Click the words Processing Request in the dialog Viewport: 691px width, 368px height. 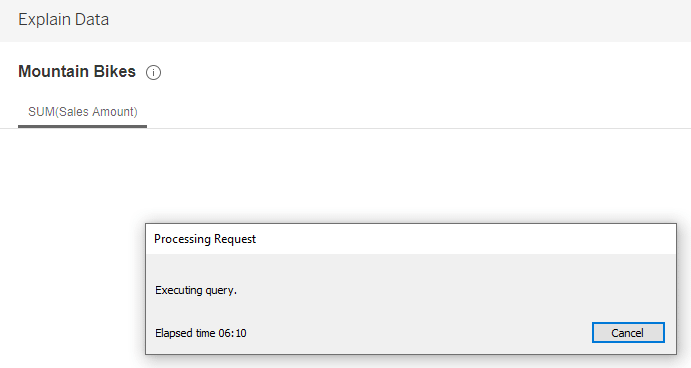205,239
